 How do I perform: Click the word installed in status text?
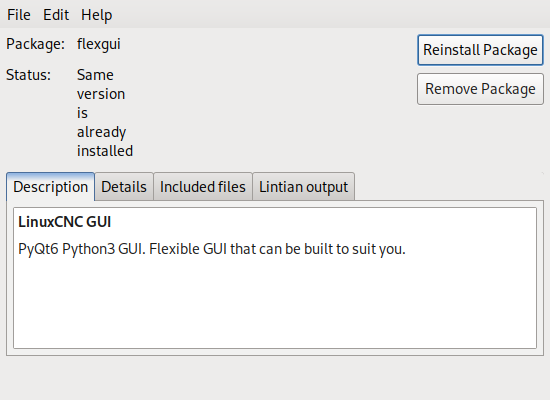pos(105,151)
